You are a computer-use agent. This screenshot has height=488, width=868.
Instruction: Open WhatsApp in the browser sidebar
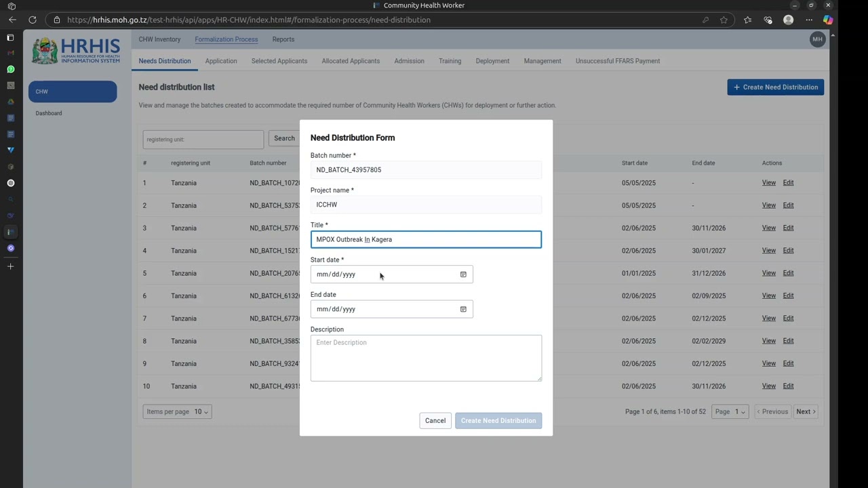pos(10,69)
